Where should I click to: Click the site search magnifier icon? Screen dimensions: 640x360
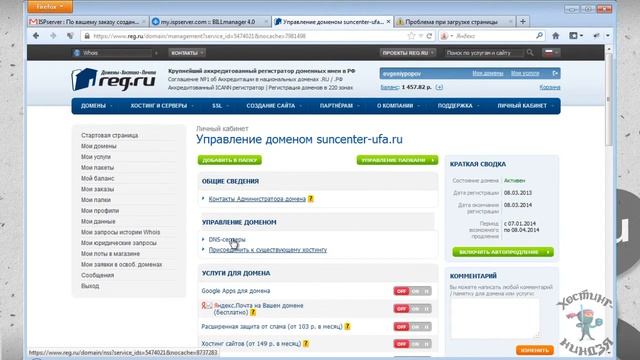coord(530,53)
